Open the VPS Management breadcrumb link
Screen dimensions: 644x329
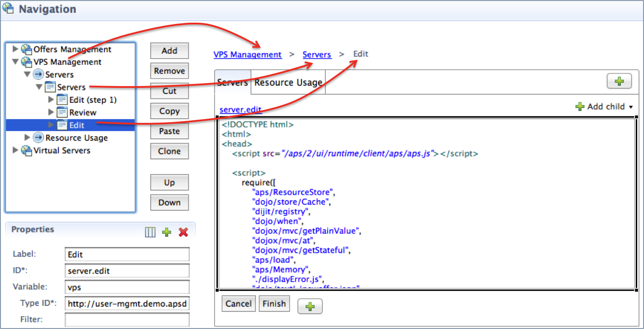click(x=247, y=54)
